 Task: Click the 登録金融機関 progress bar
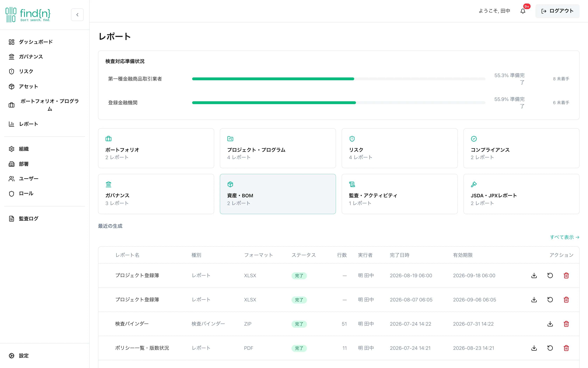point(339,103)
